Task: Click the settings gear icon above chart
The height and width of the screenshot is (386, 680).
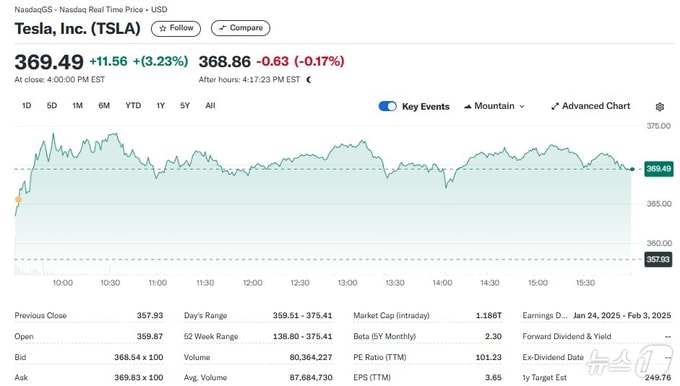Action: (660, 107)
